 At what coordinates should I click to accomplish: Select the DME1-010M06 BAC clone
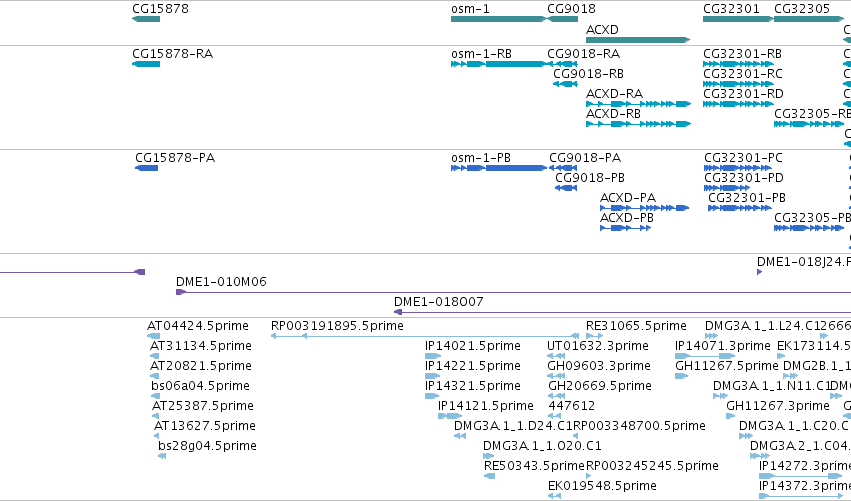point(513,292)
